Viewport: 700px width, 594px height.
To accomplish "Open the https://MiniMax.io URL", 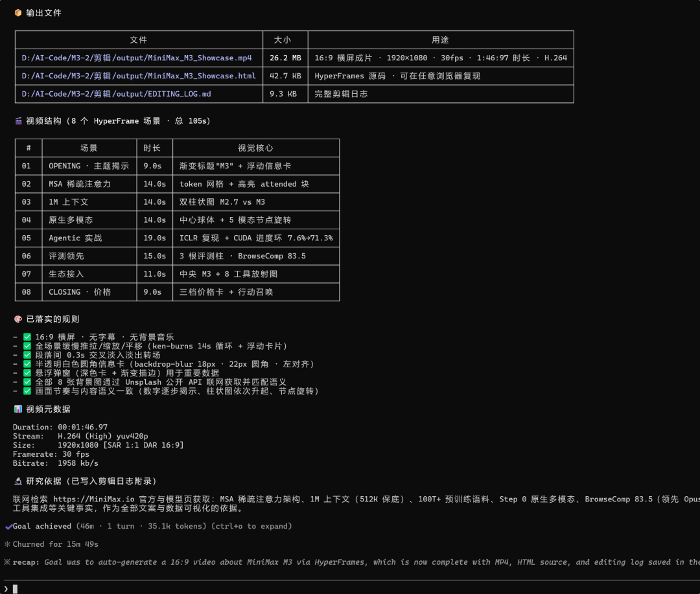I will click(x=94, y=499).
